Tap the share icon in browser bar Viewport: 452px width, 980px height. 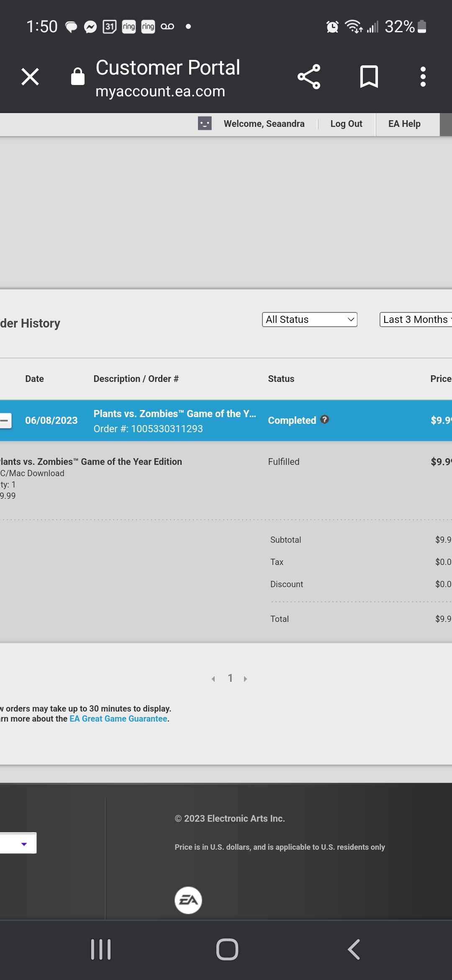coord(309,77)
